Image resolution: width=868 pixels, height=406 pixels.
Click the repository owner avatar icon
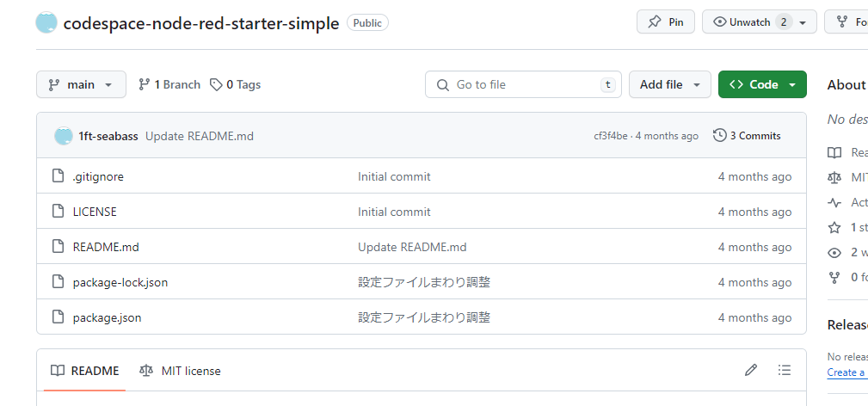click(46, 23)
